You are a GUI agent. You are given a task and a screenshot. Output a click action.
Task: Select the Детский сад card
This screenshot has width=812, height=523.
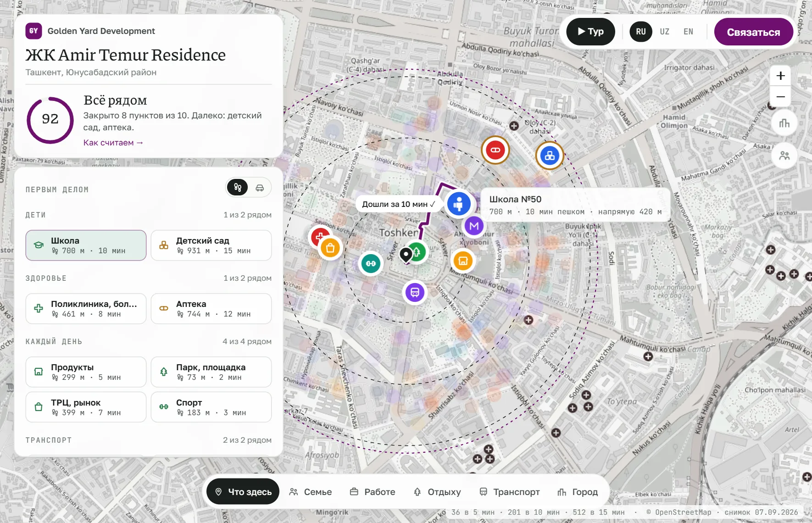(211, 245)
